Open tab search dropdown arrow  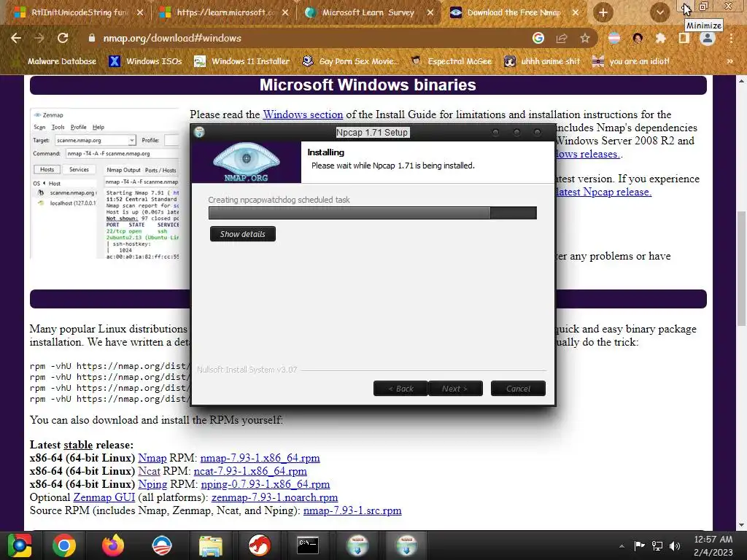pos(659,12)
